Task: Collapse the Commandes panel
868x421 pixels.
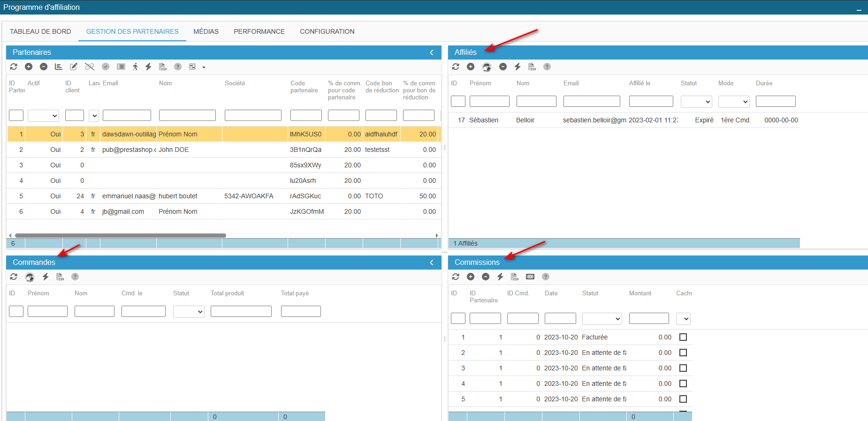Action: (432, 263)
